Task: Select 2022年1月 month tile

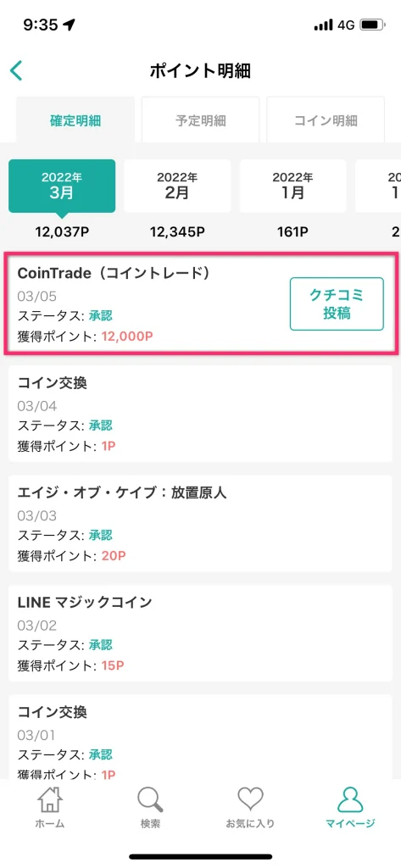Action: click(293, 186)
